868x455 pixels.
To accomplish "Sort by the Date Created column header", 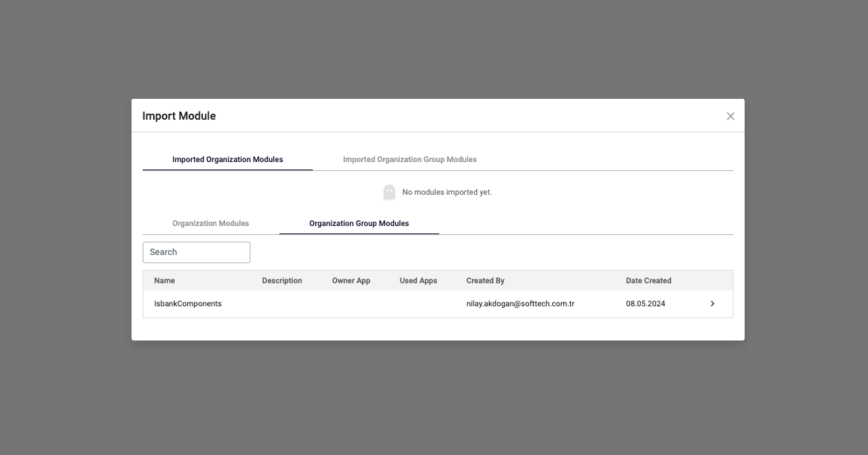I will 648,281.
